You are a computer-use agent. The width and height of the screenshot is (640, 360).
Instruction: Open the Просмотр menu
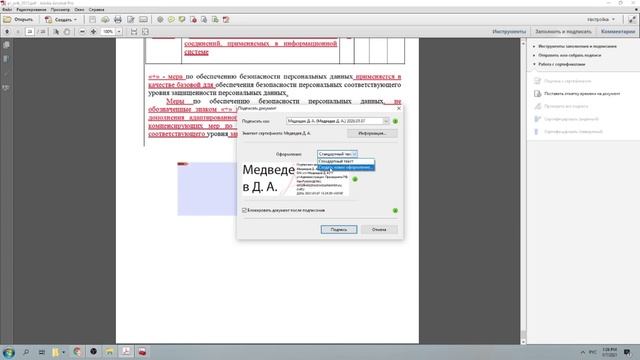point(60,9)
